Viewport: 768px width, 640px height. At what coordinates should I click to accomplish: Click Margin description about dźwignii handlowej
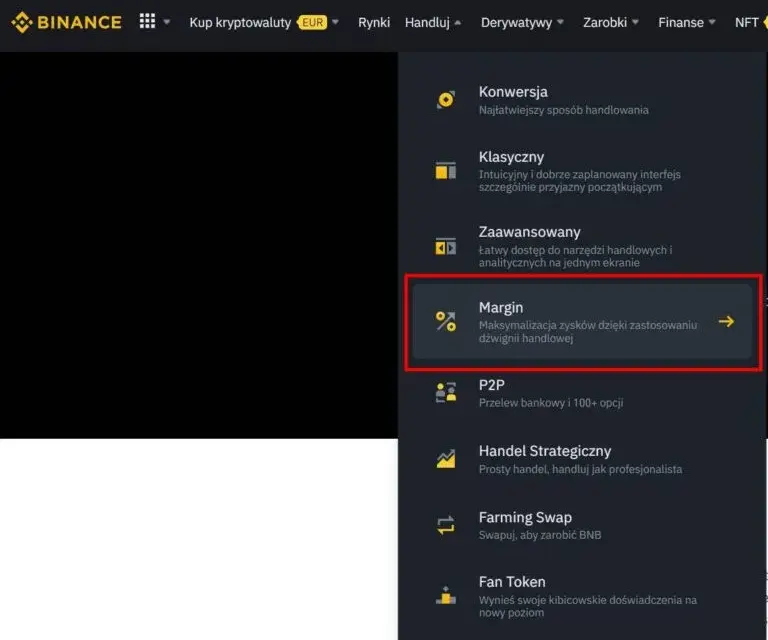point(588,332)
